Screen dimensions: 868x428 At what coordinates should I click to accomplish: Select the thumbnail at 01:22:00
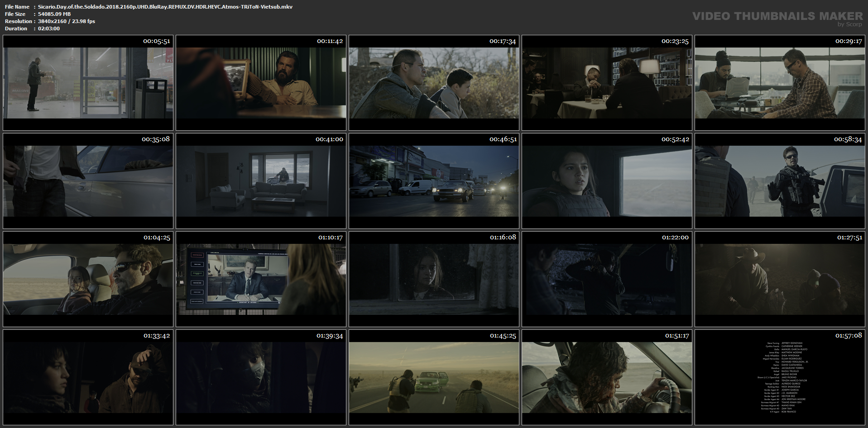607,279
